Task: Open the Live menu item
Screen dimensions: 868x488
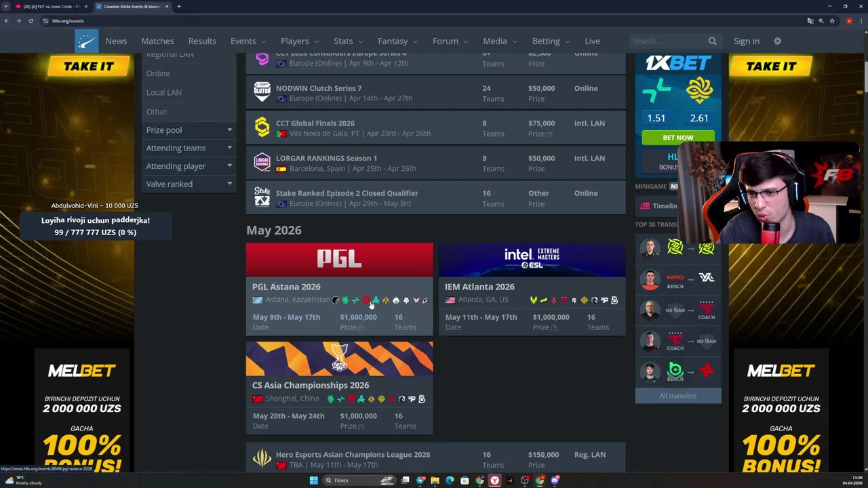Action: click(x=592, y=41)
